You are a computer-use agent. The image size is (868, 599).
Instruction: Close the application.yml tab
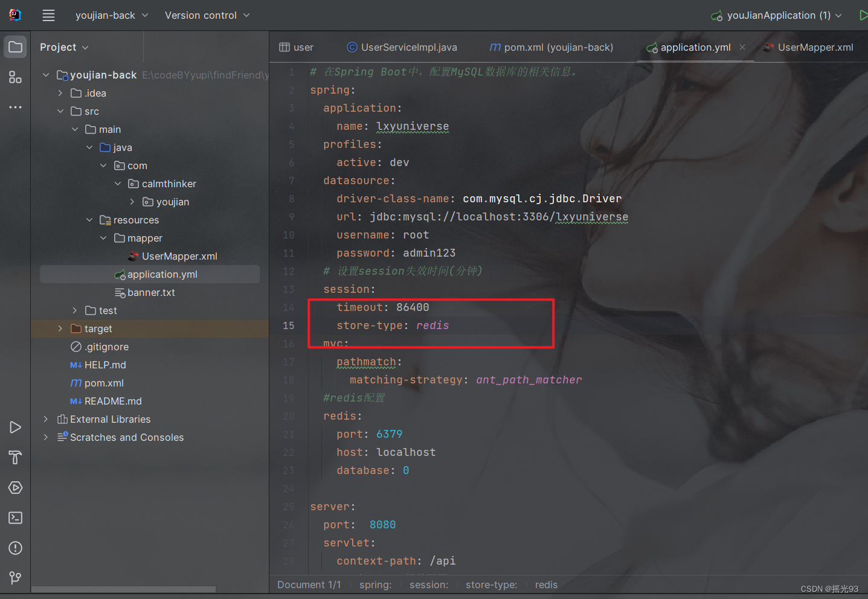pyautogui.click(x=742, y=47)
